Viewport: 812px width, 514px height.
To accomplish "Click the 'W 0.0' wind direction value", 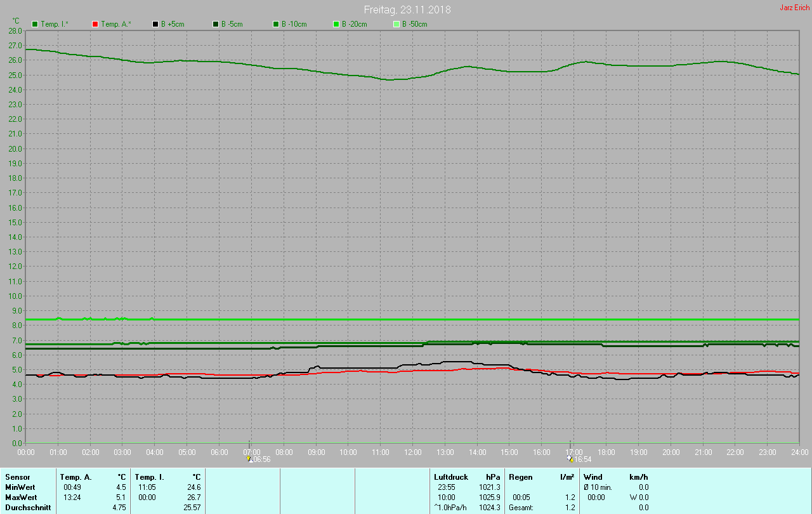I will tap(638, 498).
